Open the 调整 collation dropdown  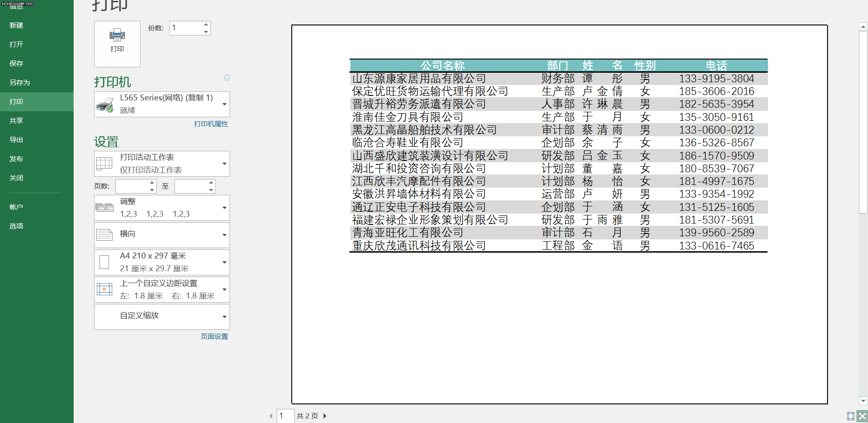(224, 208)
